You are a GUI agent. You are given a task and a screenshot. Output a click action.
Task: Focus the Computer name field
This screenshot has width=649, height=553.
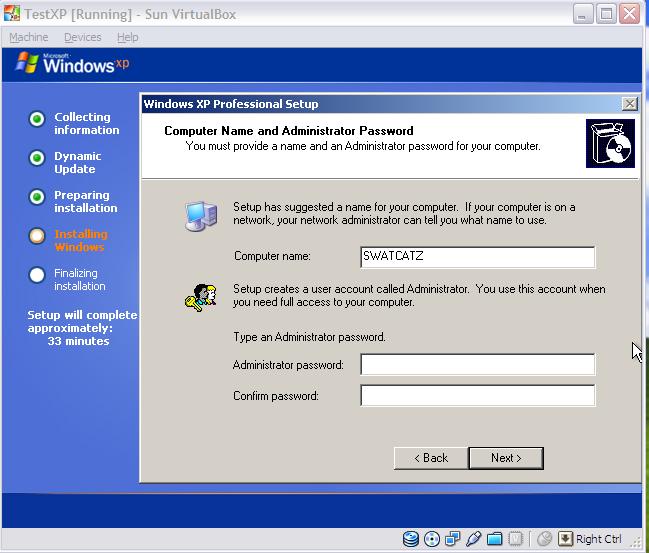(x=478, y=257)
